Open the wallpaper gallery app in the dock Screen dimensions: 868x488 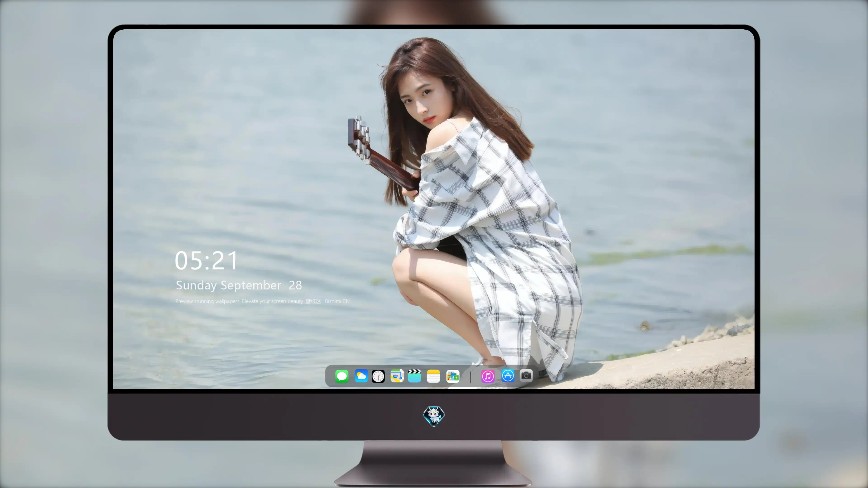click(453, 376)
